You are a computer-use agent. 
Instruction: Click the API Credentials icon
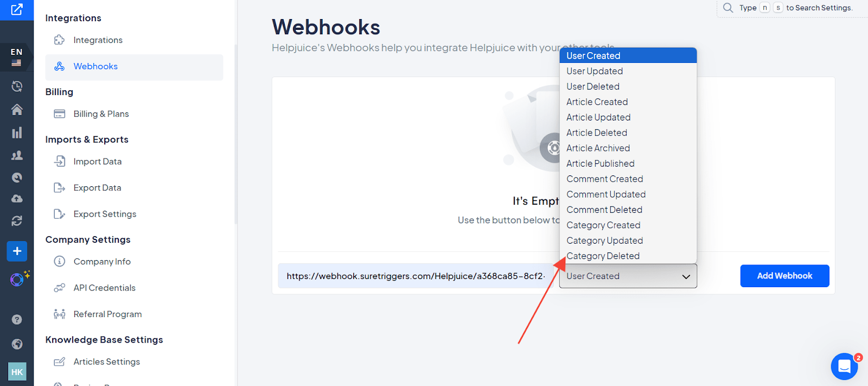point(60,288)
